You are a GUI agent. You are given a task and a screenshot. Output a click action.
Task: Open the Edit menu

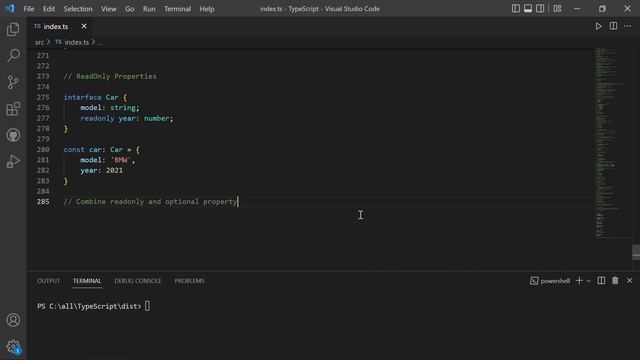(x=49, y=9)
